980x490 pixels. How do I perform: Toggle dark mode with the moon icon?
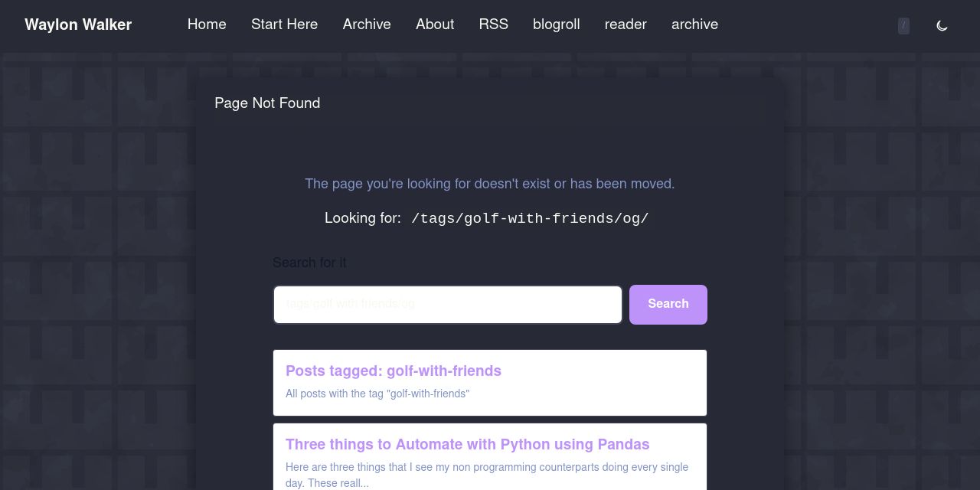click(942, 25)
